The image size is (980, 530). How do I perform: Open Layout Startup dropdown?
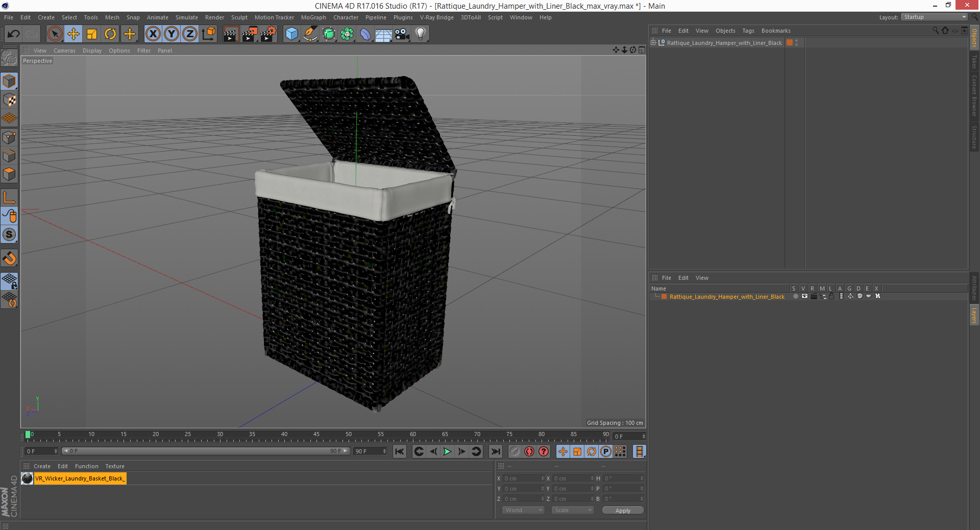pyautogui.click(x=934, y=17)
